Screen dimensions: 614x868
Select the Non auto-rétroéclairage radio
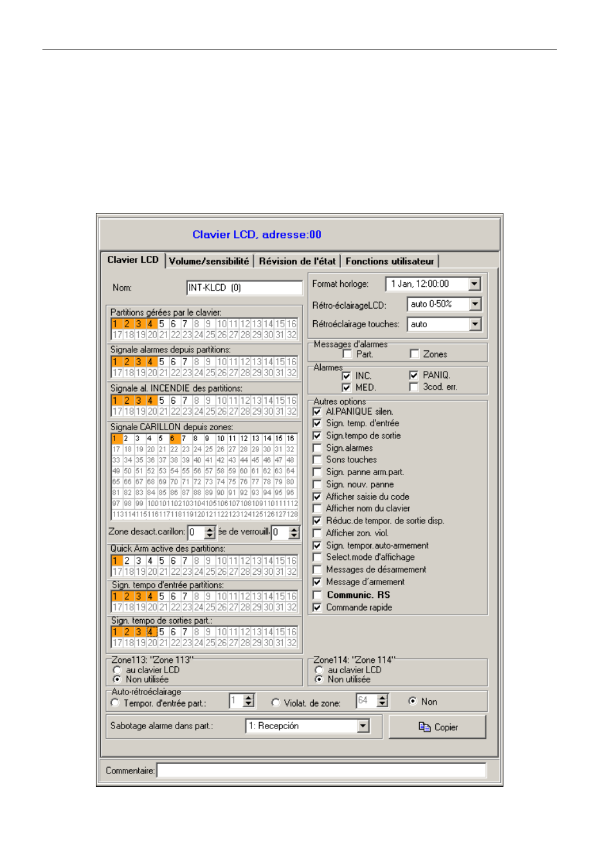[x=412, y=701]
